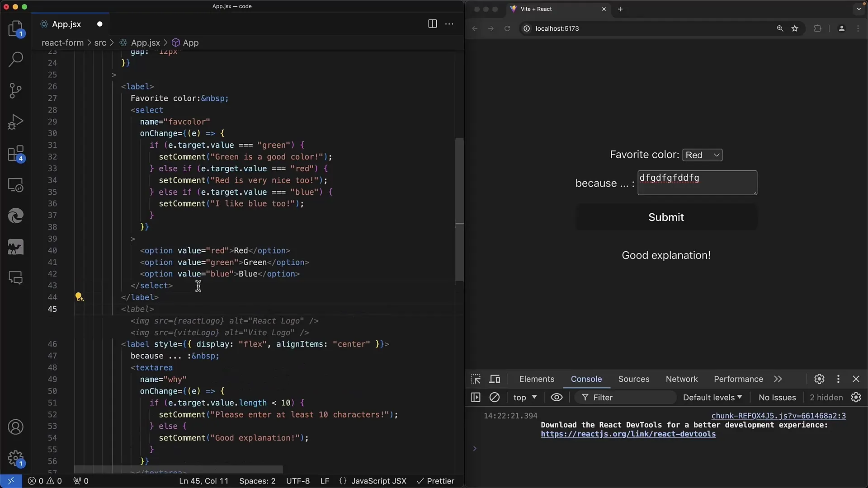
Task: Bookmark this page with star icon
Action: point(795,28)
